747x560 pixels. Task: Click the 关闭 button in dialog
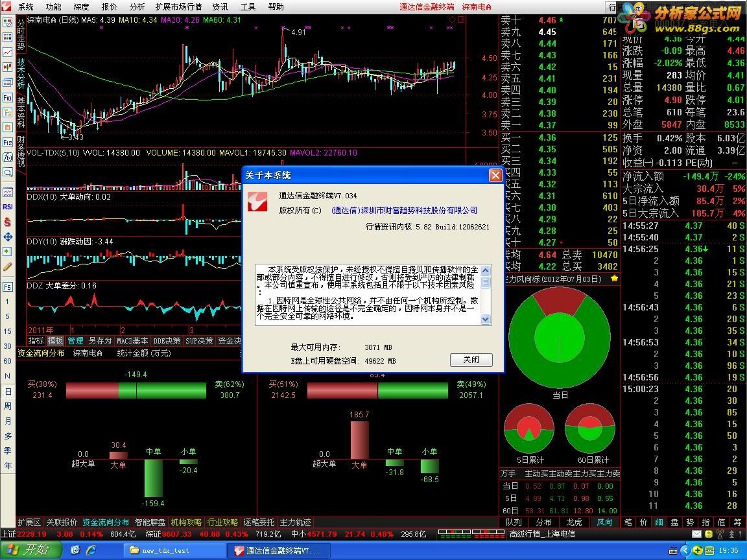471,360
